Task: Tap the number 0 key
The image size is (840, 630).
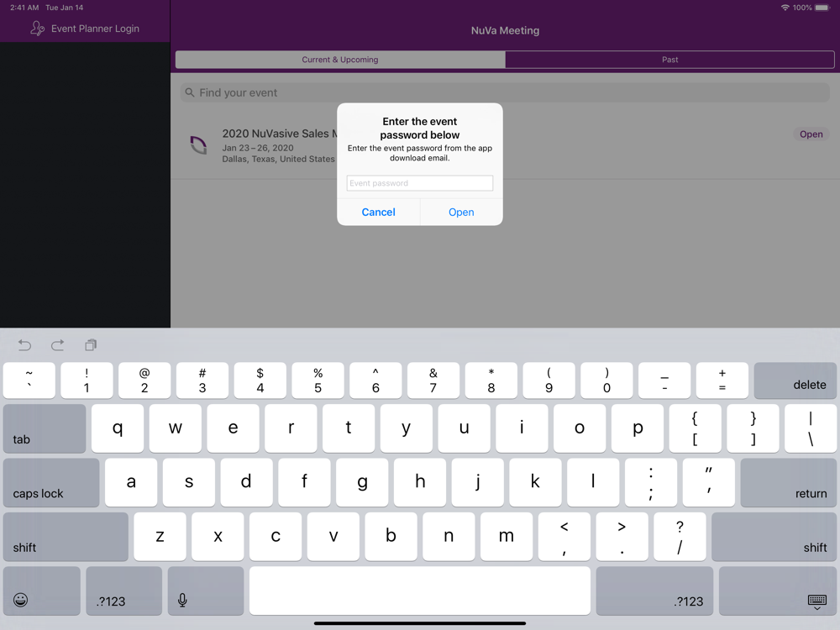Action: click(606, 381)
